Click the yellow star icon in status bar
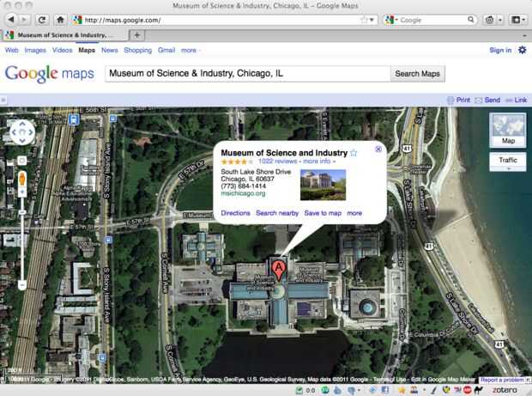This screenshot has width=532, height=396. (402, 390)
